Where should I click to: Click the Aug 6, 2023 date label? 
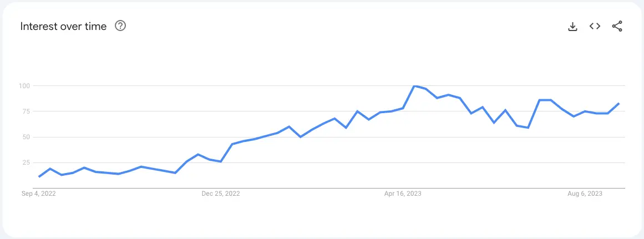point(585,194)
